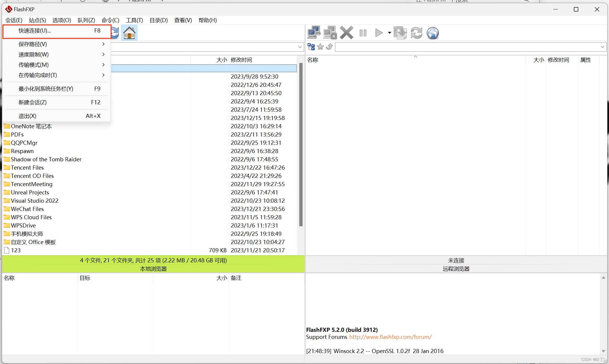Screen dimensions: 609x364
Task: Expand 速度限制(W) submenu
Action: [57, 54]
